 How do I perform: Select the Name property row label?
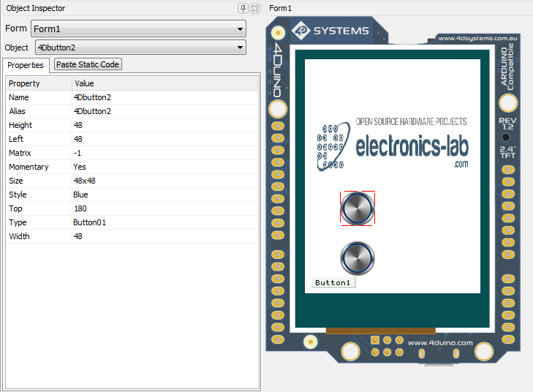(x=19, y=97)
